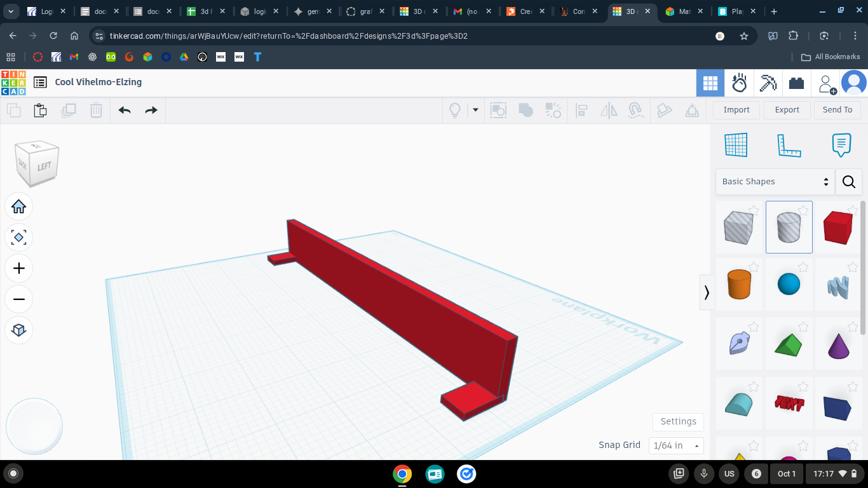This screenshot has width=868, height=488.
Task: Click the Home view icon
Action: tap(19, 207)
